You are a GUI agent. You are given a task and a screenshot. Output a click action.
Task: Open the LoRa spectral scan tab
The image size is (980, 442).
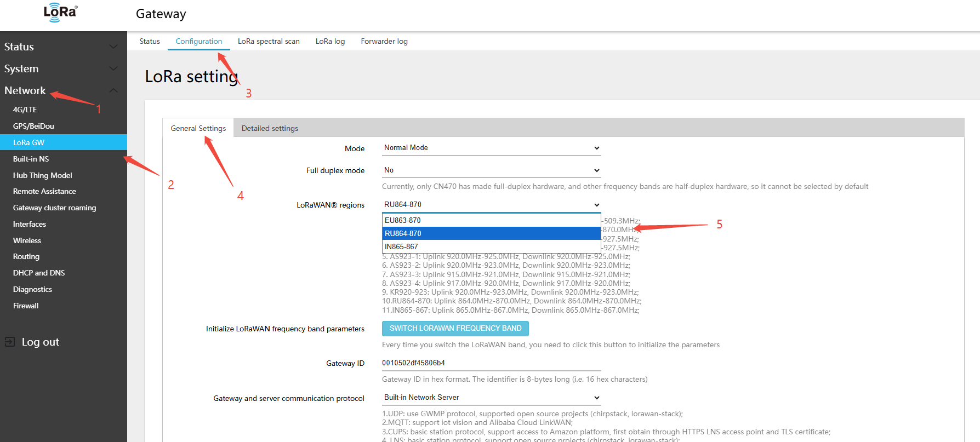269,41
